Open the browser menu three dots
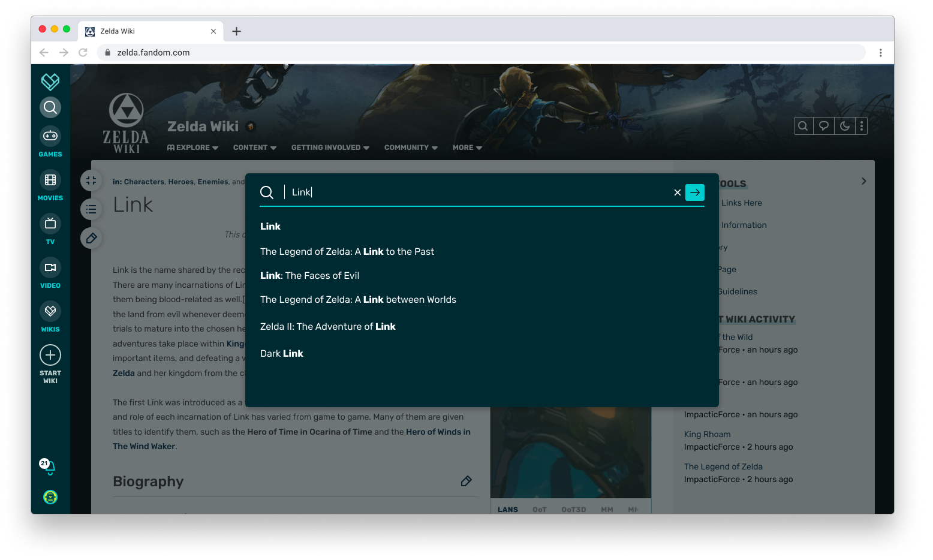 pos(880,53)
